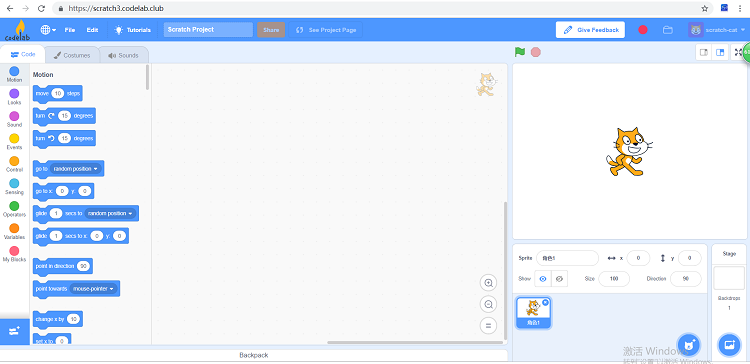Open 'go to random position' dropdown
750x364 pixels.
(76, 169)
